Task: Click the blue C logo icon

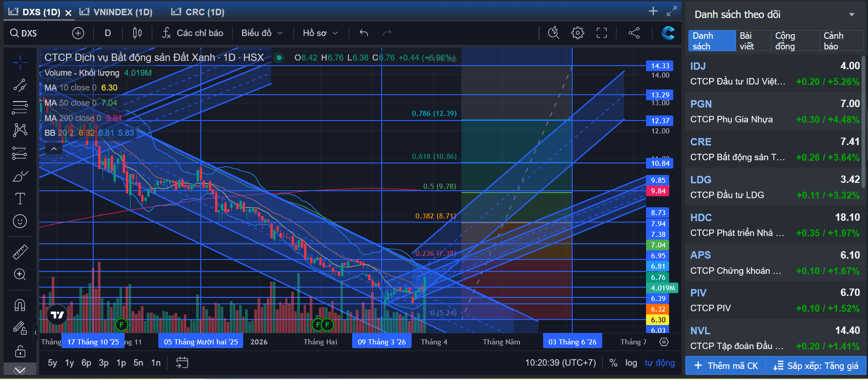Action: coord(668,33)
